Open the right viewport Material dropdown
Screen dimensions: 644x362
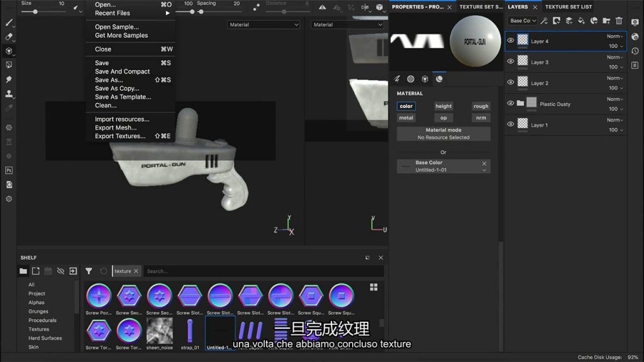(x=347, y=25)
